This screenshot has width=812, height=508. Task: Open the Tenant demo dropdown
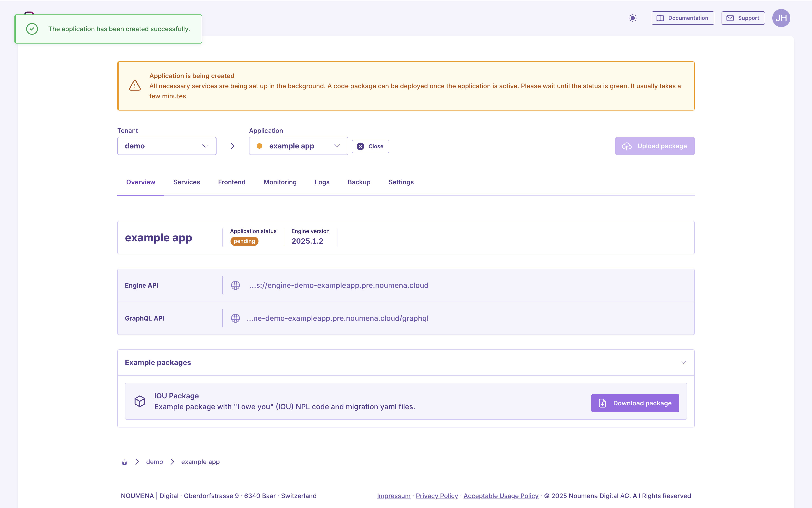(167, 146)
